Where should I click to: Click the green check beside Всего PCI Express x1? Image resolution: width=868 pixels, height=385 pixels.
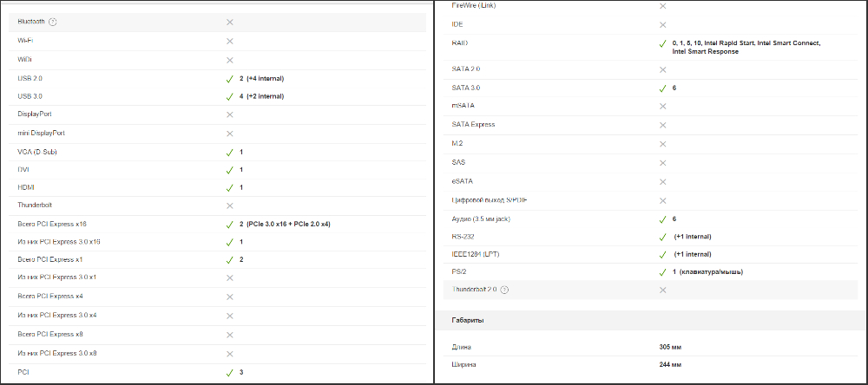pos(230,259)
